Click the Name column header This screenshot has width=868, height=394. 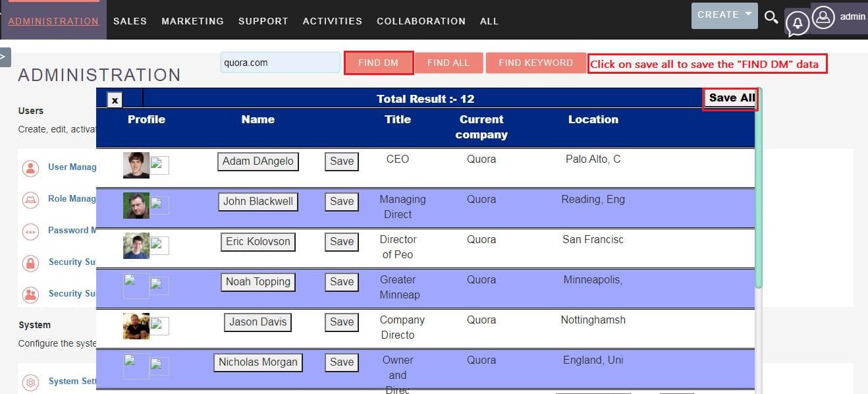(x=258, y=119)
